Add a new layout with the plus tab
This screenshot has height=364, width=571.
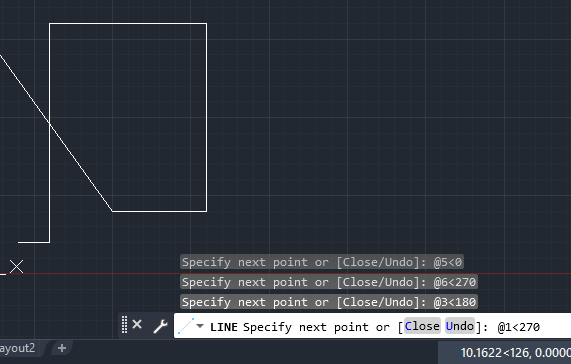[x=62, y=348]
